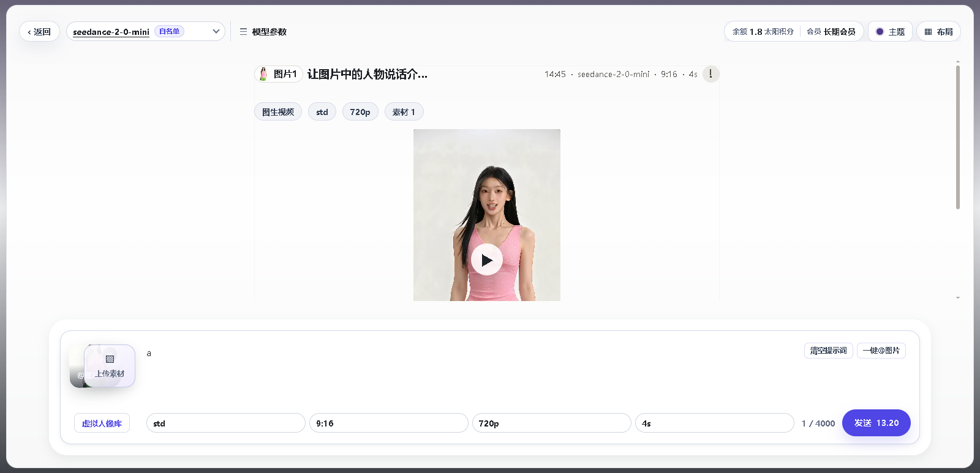980x473 pixels.
Task: Click the 上传素材 upload icon
Action: tap(110, 359)
